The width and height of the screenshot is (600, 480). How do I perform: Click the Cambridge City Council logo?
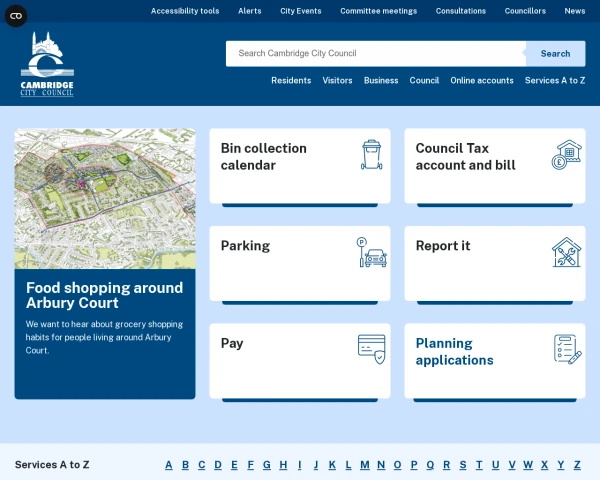coord(47,65)
